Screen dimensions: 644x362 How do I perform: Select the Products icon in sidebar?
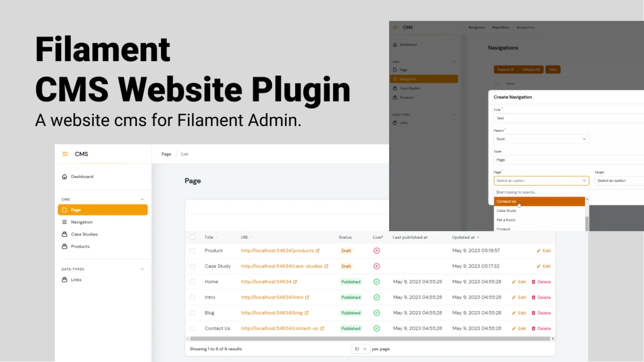[64, 246]
